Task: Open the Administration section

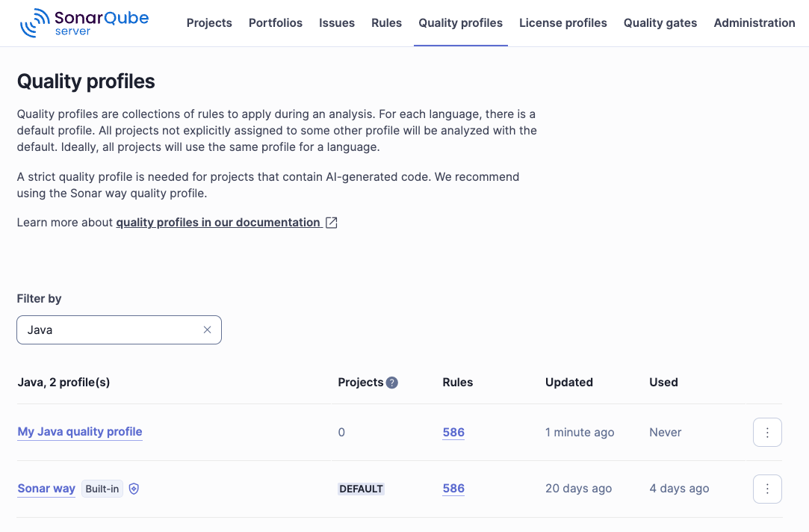Action: click(x=754, y=22)
